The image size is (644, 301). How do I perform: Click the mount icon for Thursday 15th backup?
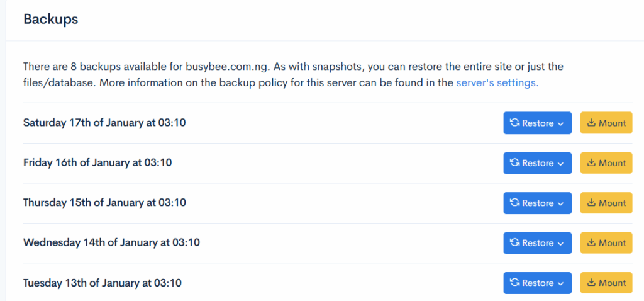coord(591,203)
